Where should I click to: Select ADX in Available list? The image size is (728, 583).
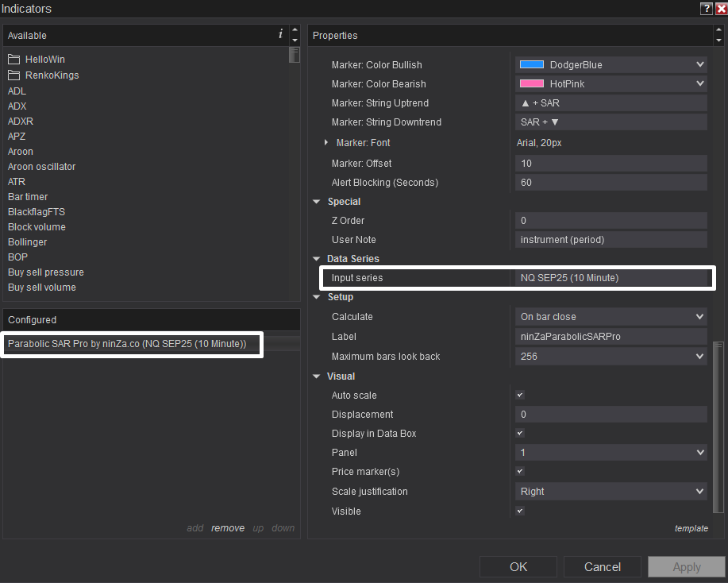17,106
